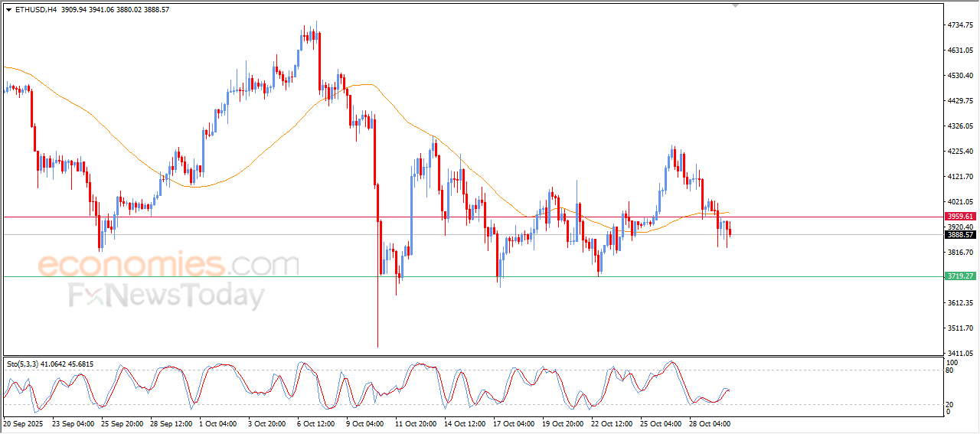Click the 6 Oct 12:00 time label

316,423
